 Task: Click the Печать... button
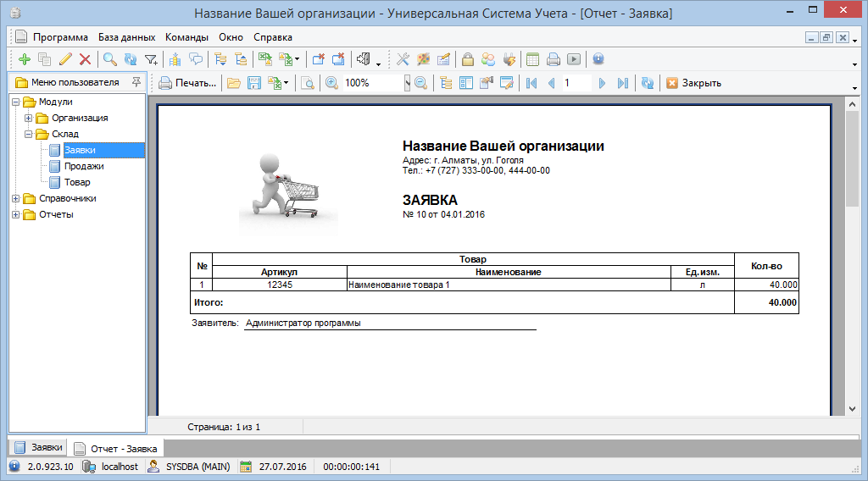[x=187, y=83]
